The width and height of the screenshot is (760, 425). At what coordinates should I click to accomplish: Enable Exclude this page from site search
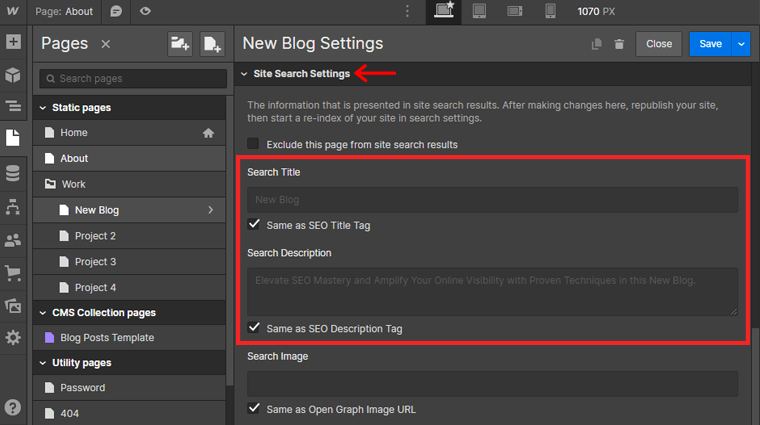(253, 144)
